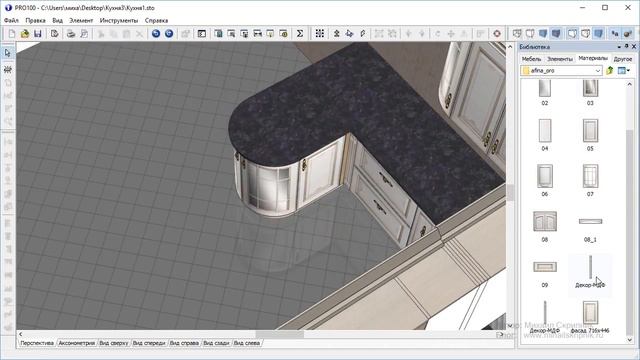
Task: Click library list scroll-down arrow
Action: point(629,340)
